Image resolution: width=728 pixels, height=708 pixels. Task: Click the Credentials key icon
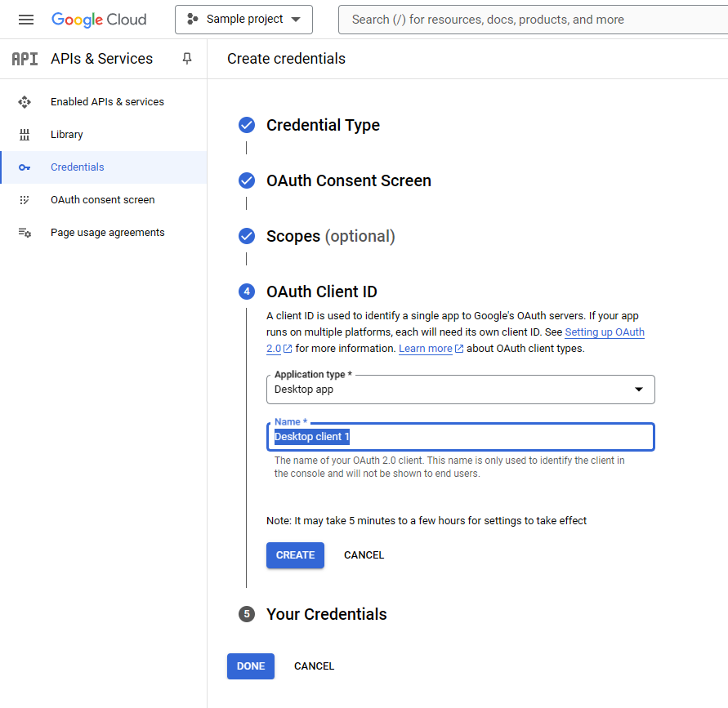[x=25, y=167]
